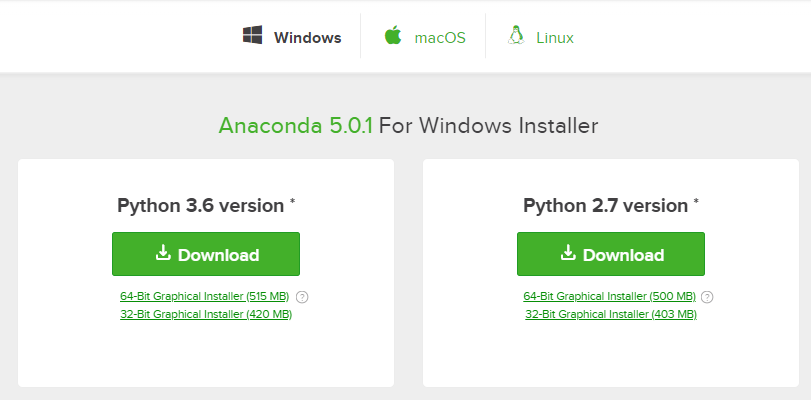Click the help icon beside 64-Bit installer (515 MB)
811x400 pixels.
tap(302, 297)
